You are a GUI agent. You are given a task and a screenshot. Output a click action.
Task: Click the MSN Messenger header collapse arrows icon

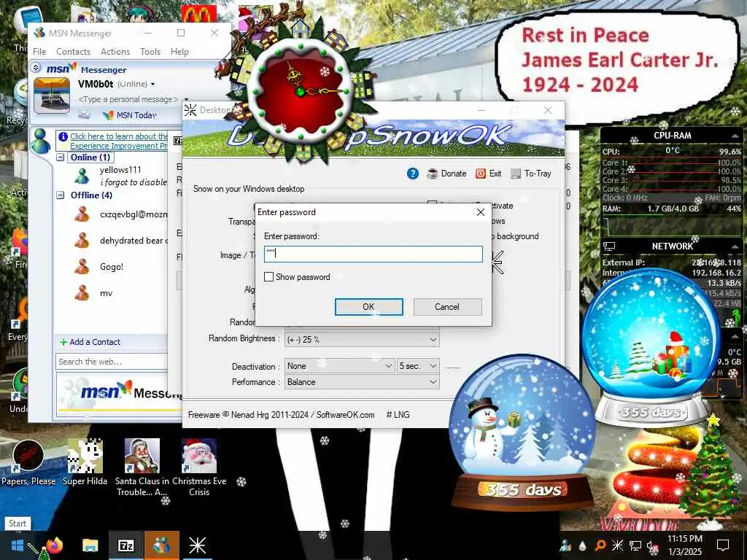point(36,68)
